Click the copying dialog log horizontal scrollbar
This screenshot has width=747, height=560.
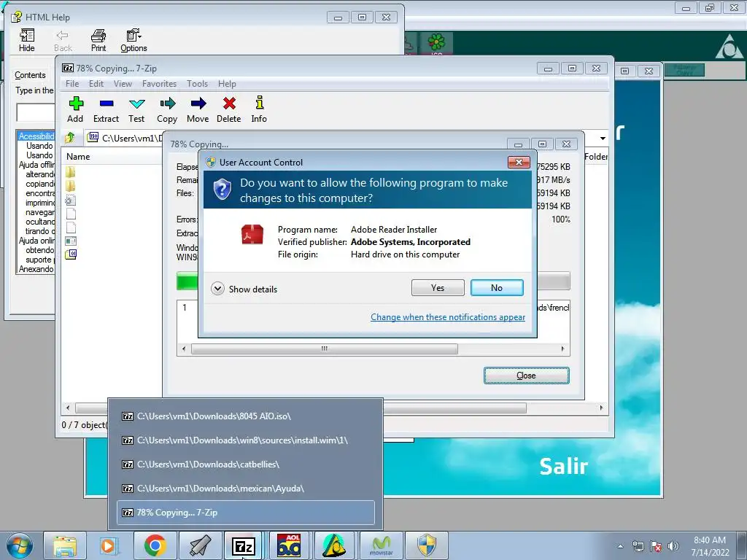(325, 349)
